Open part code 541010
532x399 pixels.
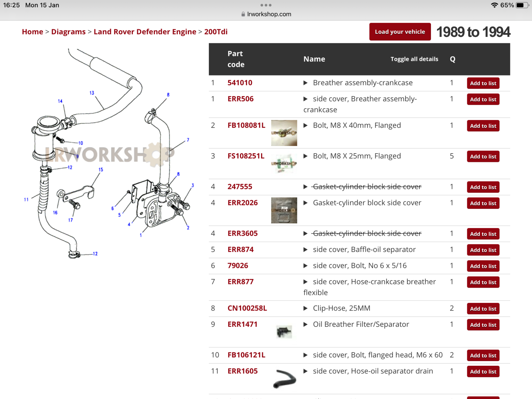(x=240, y=83)
